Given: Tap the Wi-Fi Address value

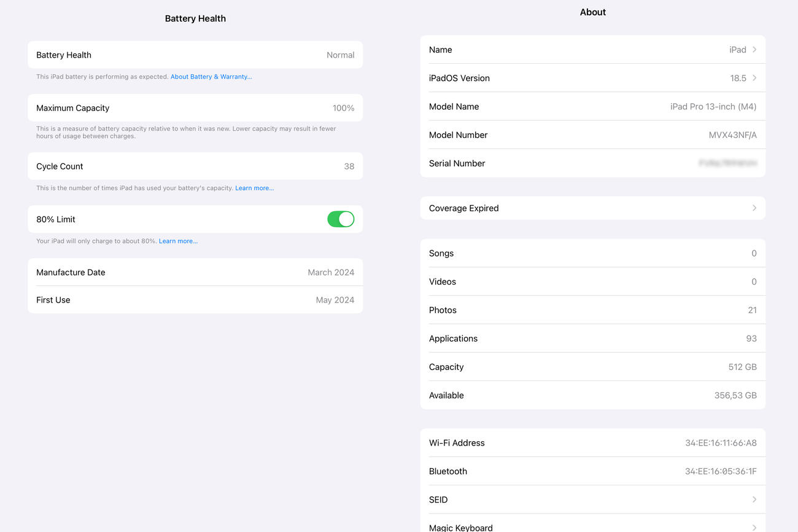Looking at the screenshot, I should pyautogui.click(x=721, y=443).
